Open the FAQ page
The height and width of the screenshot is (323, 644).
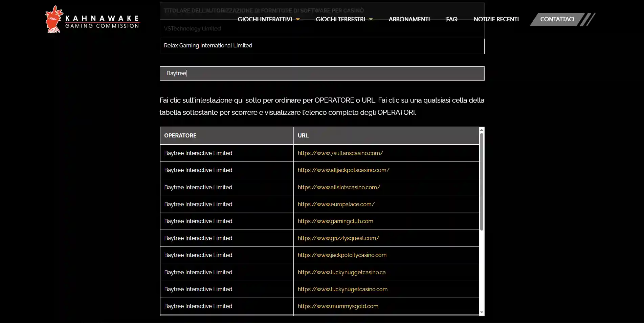point(451,19)
